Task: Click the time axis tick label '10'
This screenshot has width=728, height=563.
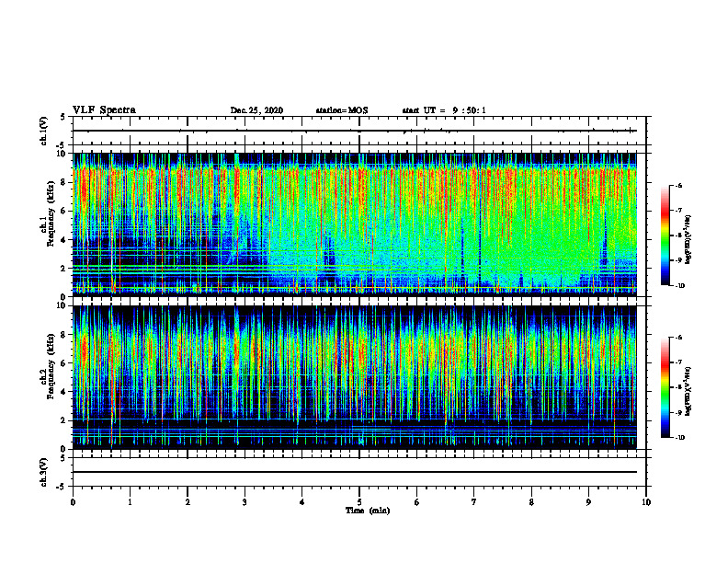Action: [646, 502]
